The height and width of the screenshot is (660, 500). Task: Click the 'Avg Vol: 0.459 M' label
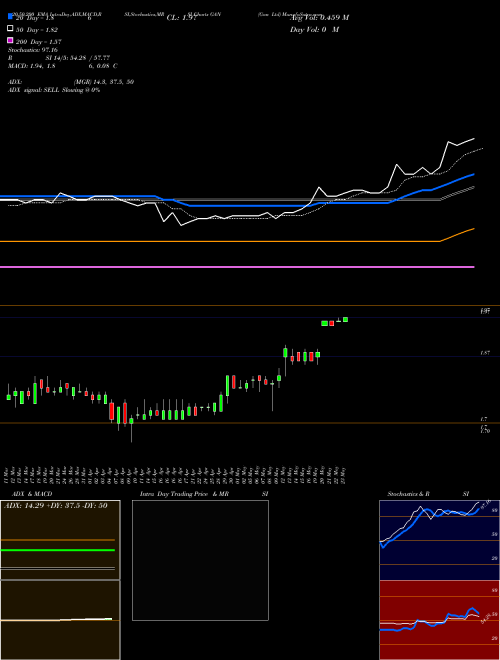coord(319,18)
